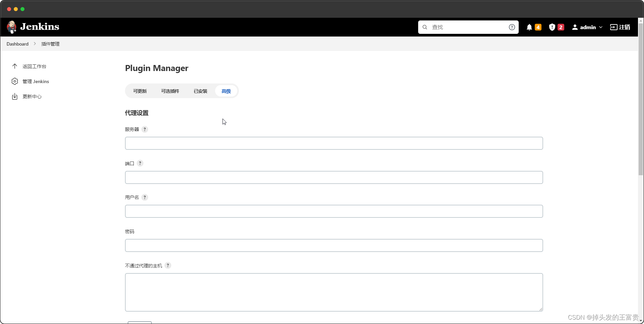The width and height of the screenshot is (644, 324).
Task: Focus the 用户名 input field
Action: [x=334, y=211]
